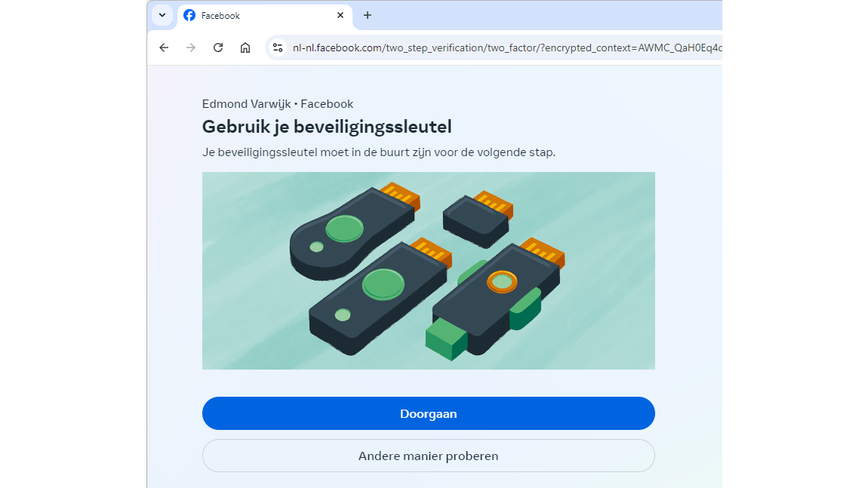Click the orange-ringed button on the illustrated key
This screenshot has height=488, width=868.
pyautogui.click(x=502, y=281)
